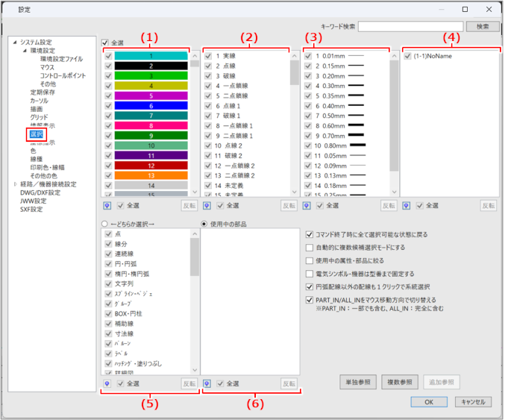
Task: Expand the 経路／機器接続設定 tree node
Action: coord(16,184)
